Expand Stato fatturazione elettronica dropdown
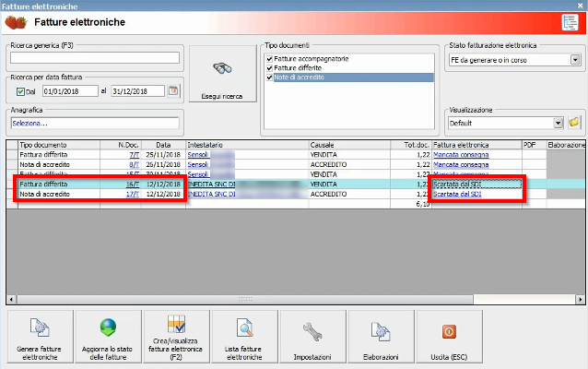Screen dimensions: 588x369 [574, 59]
